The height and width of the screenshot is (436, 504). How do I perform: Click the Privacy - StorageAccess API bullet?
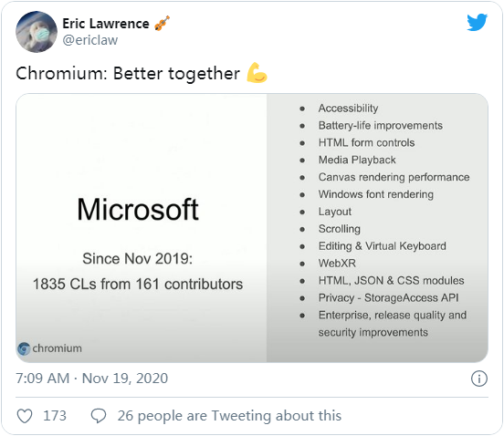[388, 298]
